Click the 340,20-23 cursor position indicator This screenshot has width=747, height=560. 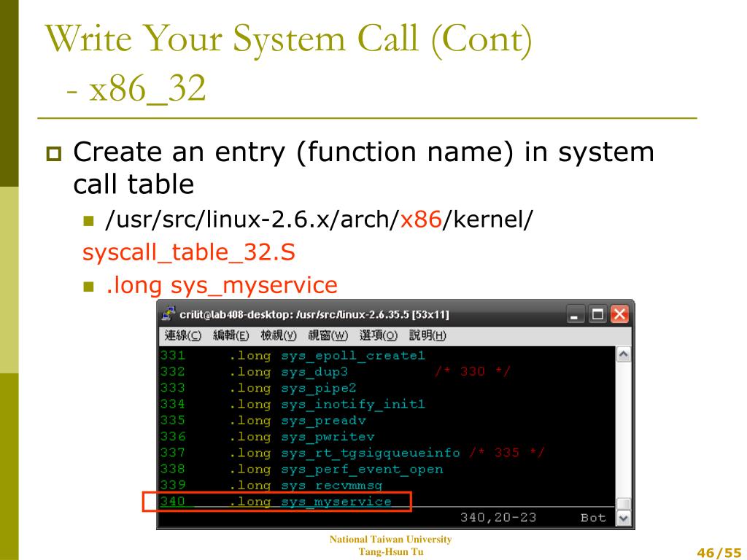[x=498, y=518]
